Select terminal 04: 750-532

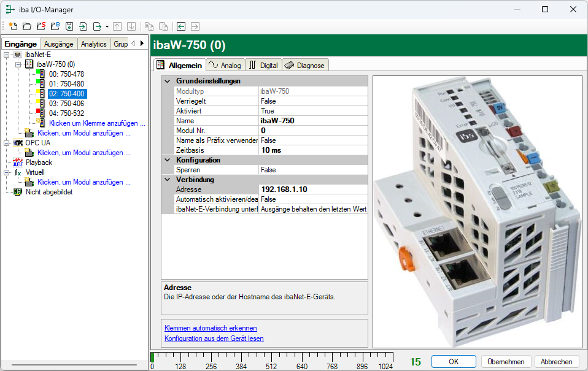(66, 113)
